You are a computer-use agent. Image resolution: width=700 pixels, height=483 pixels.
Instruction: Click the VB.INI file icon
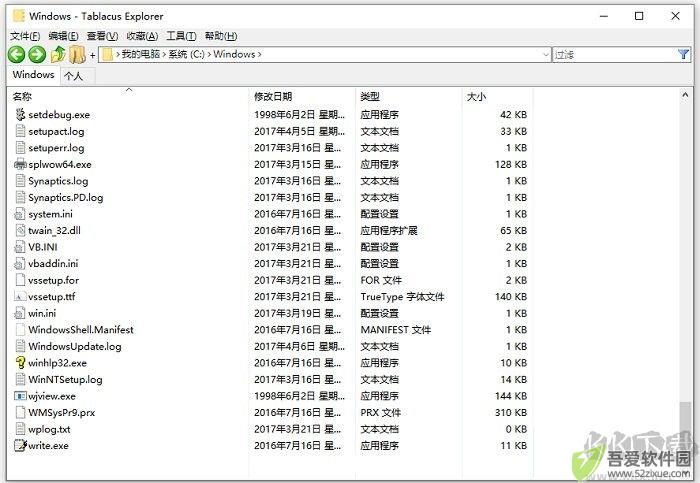(20, 247)
